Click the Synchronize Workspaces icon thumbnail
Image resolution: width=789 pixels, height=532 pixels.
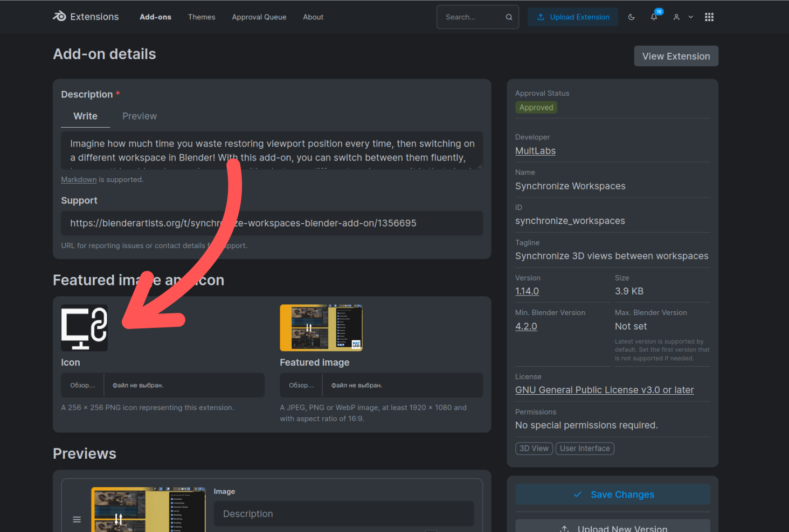click(x=85, y=327)
